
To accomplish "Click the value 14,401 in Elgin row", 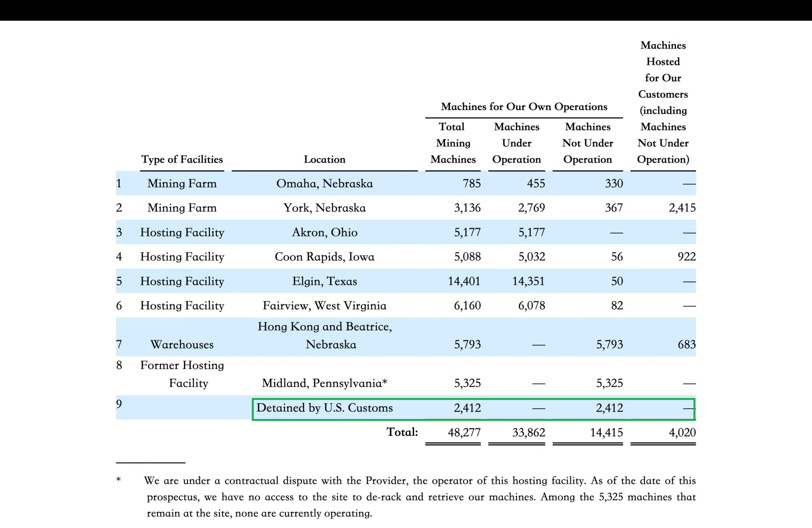I will [464, 281].
